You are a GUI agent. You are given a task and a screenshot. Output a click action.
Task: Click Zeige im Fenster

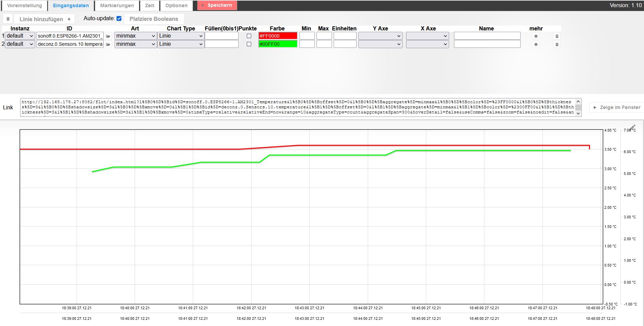pyautogui.click(x=617, y=107)
